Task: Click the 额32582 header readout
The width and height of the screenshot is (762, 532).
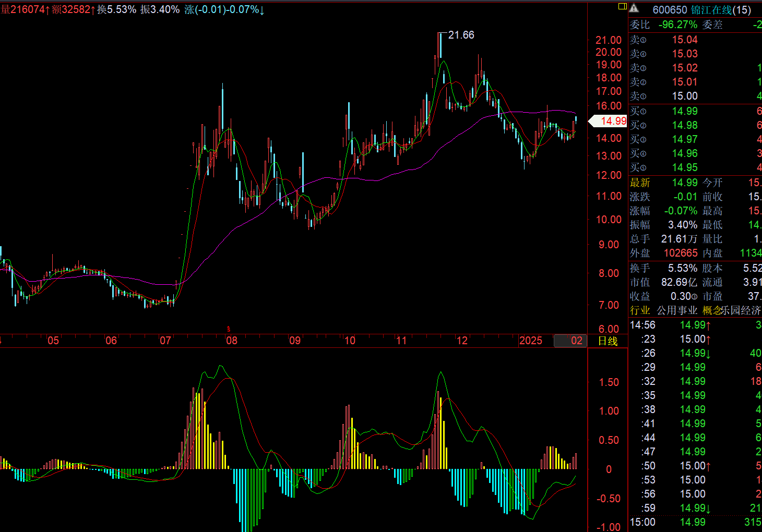Action: (x=73, y=9)
